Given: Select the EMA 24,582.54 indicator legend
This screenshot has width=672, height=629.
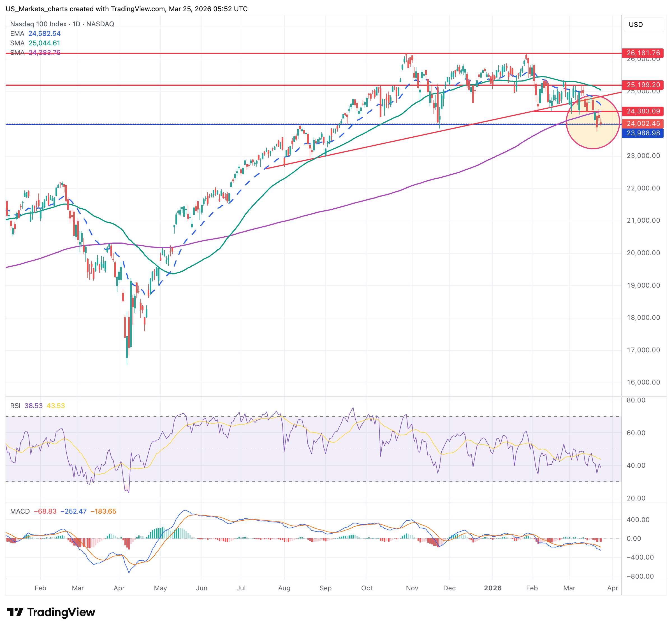Looking at the screenshot, I should point(35,33).
